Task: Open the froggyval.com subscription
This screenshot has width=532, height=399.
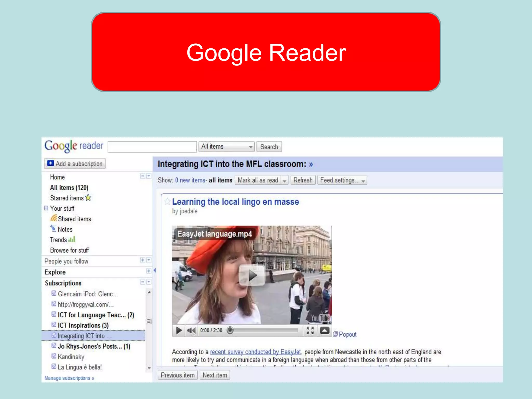Action: (x=85, y=304)
